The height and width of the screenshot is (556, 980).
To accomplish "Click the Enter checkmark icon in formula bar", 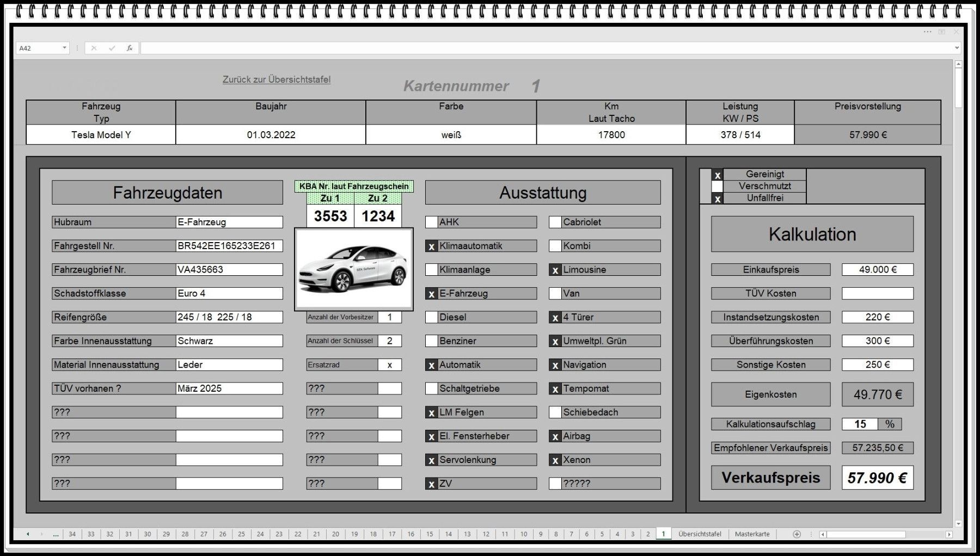I will coord(112,48).
